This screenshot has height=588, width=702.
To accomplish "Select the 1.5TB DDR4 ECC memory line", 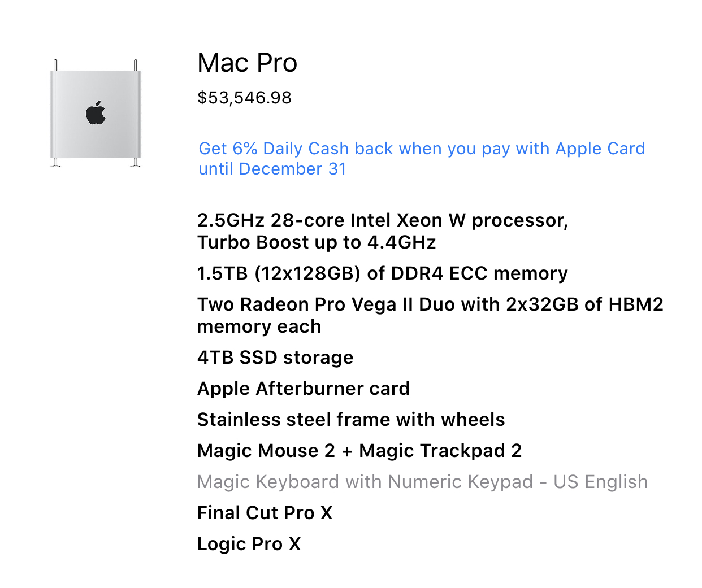I will (x=383, y=273).
